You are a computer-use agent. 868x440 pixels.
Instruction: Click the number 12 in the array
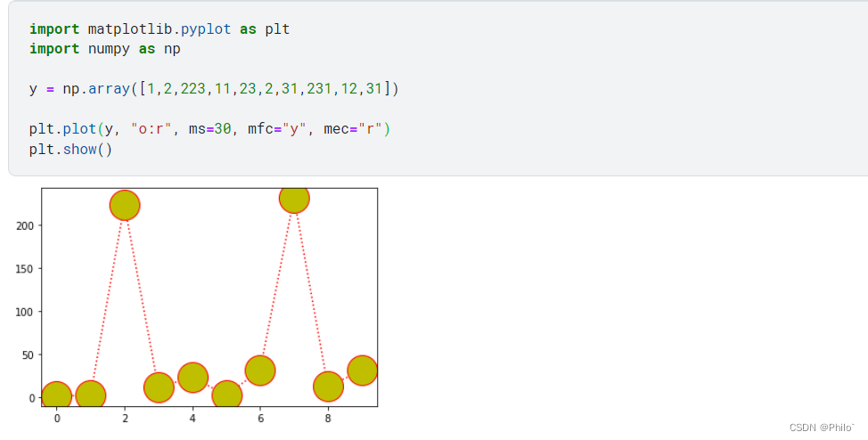point(348,88)
